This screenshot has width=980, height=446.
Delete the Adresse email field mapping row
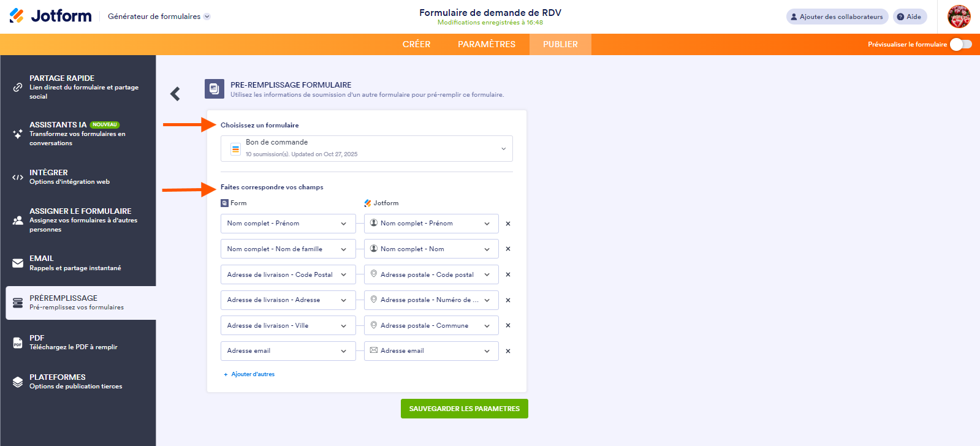tap(508, 351)
